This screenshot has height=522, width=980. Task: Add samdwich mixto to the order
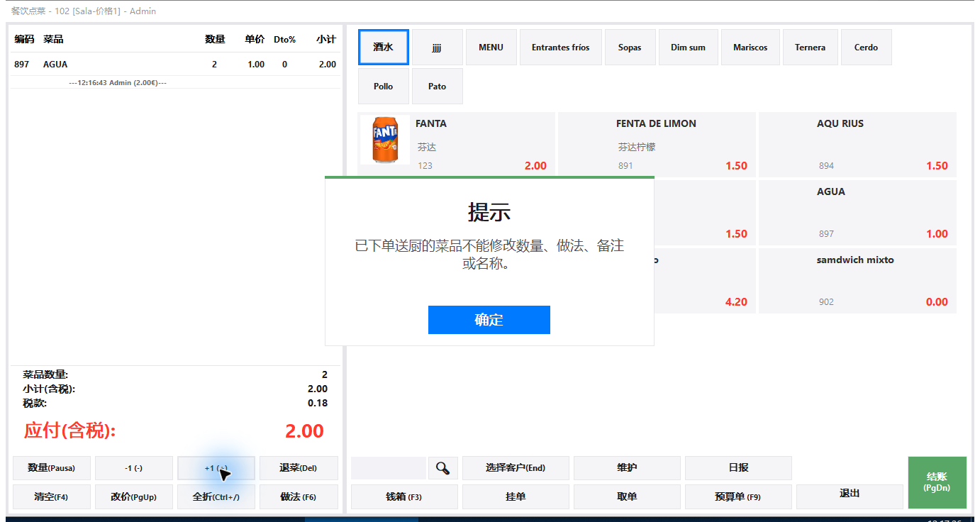(857, 280)
